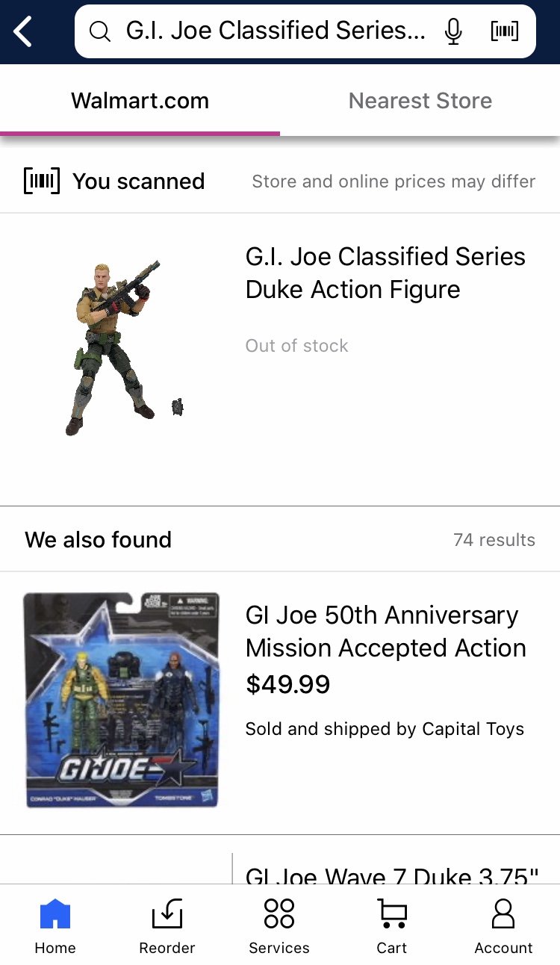Open barcode scanner in search bar

505,31
